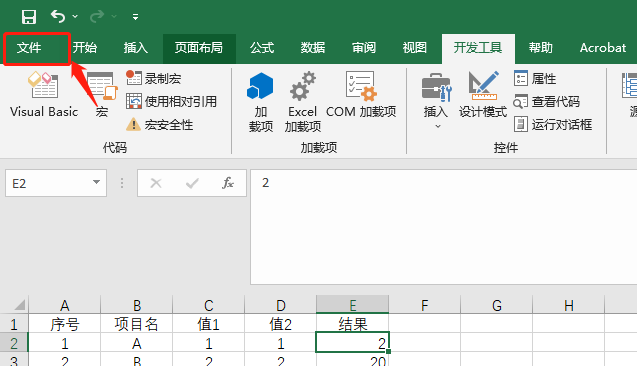Click the 值1 header cell

[x=208, y=324]
